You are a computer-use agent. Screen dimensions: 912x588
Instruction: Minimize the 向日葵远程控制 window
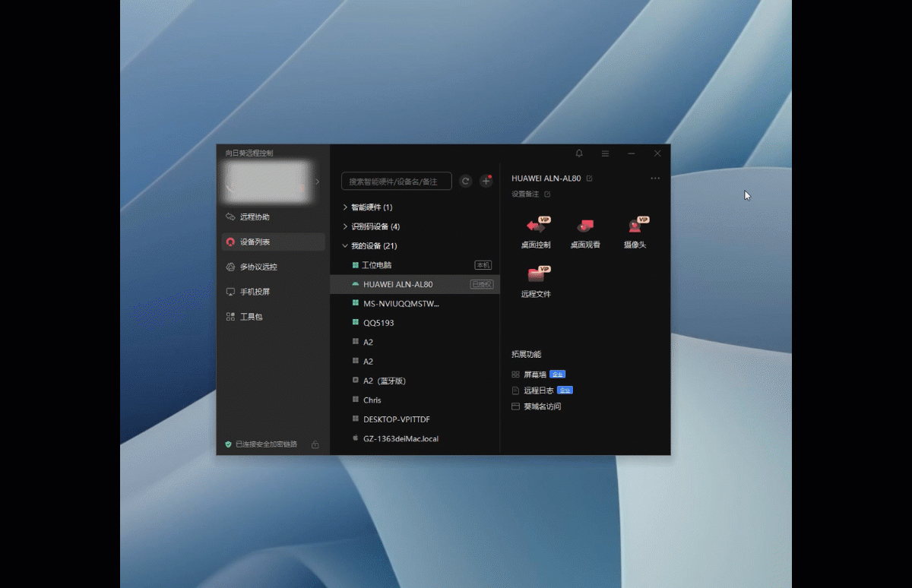(632, 153)
